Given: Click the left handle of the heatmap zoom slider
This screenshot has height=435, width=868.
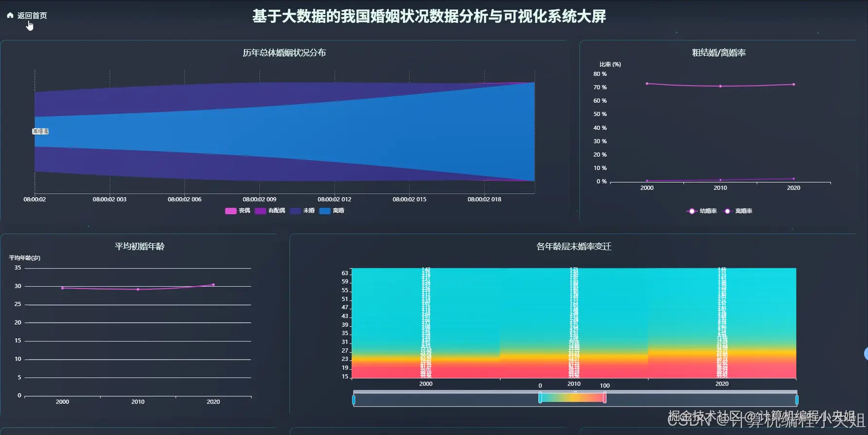Looking at the screenshot, I should [354, 400].
